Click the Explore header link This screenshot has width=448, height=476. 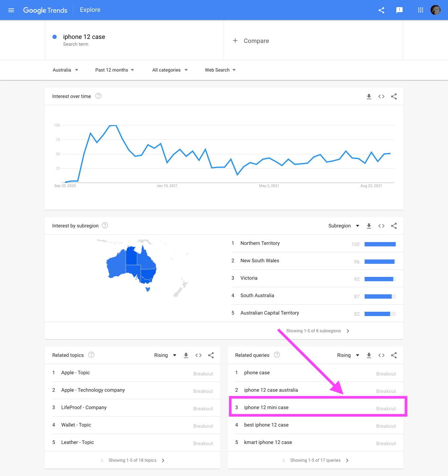(x=90, y=10)
